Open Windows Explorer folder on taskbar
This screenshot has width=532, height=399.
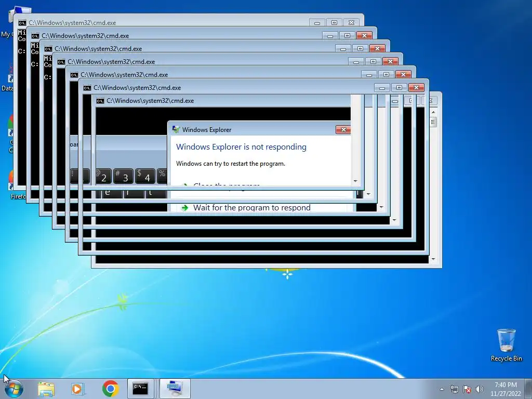(46, 389)
